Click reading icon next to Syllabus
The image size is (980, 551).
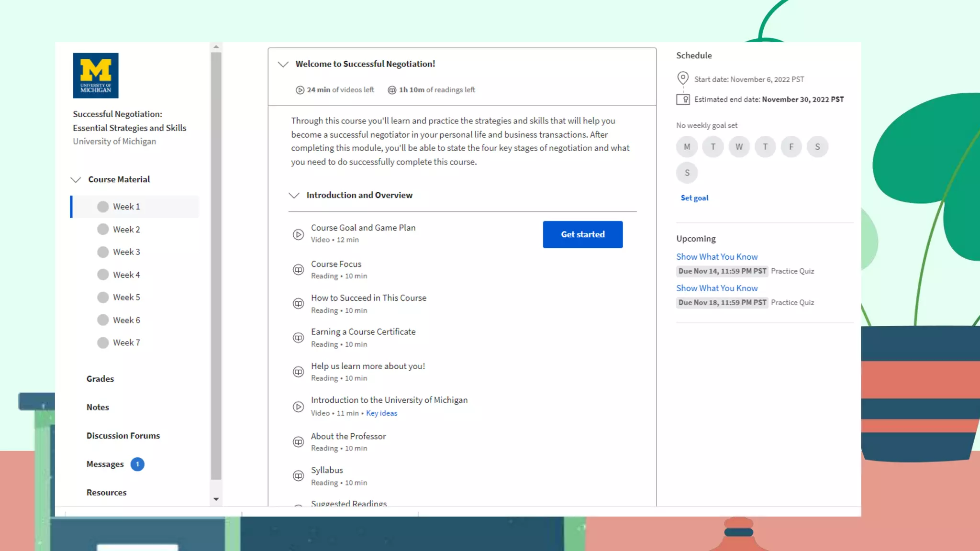point(298,476)
